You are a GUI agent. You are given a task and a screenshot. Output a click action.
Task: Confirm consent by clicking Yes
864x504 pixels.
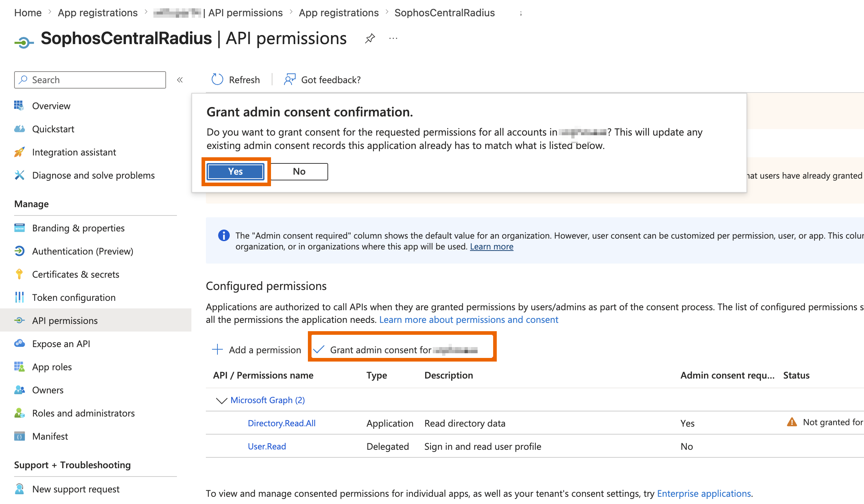click(236, 171)
